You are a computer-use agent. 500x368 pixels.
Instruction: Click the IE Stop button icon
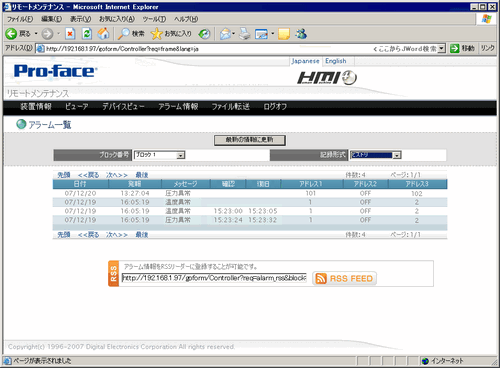70,34
